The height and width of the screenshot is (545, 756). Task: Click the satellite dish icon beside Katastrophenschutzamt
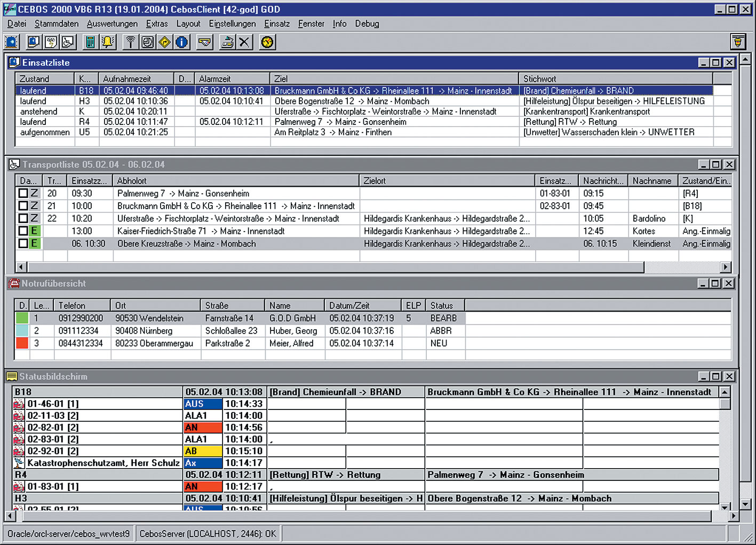[x=19, y=463]
